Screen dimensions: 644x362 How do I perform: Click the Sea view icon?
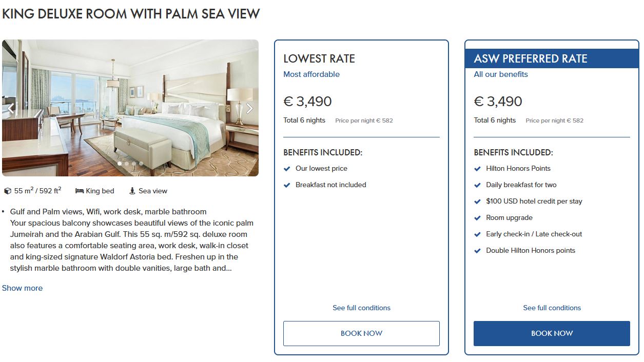[x=132, y=191]
